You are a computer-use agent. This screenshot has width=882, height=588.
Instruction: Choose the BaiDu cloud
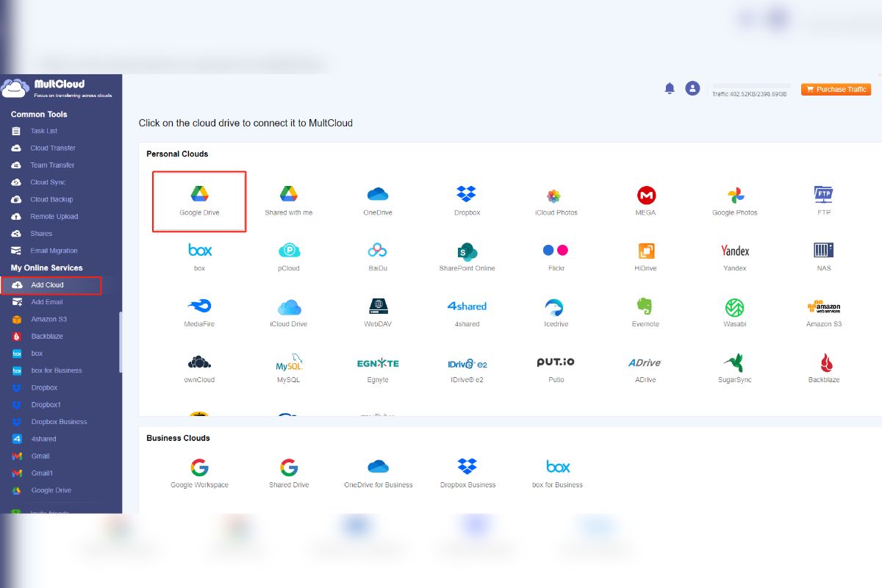click(x=378, y=257)
